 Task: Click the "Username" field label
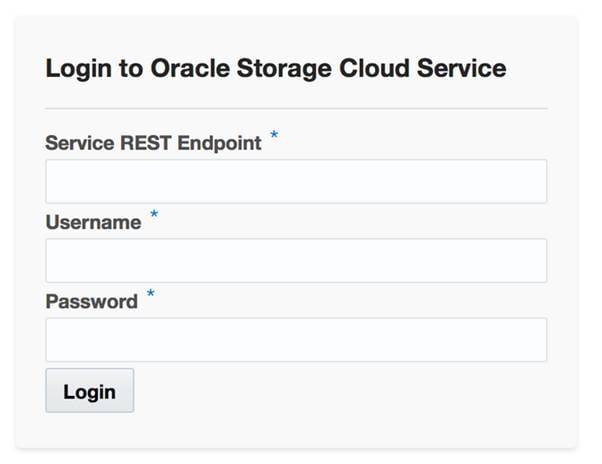tap(93, 223)
